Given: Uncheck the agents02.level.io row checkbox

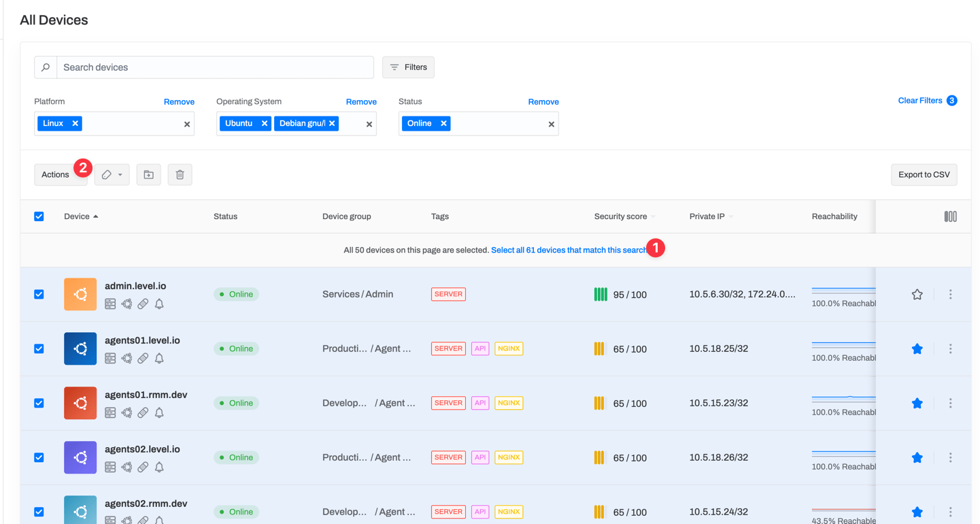Looking at the screenshot, I should 39,458.
